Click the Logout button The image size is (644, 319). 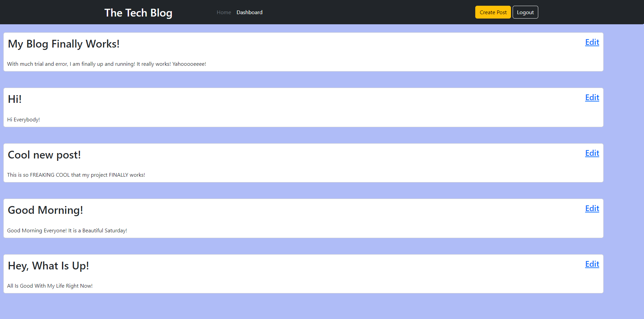525,12
